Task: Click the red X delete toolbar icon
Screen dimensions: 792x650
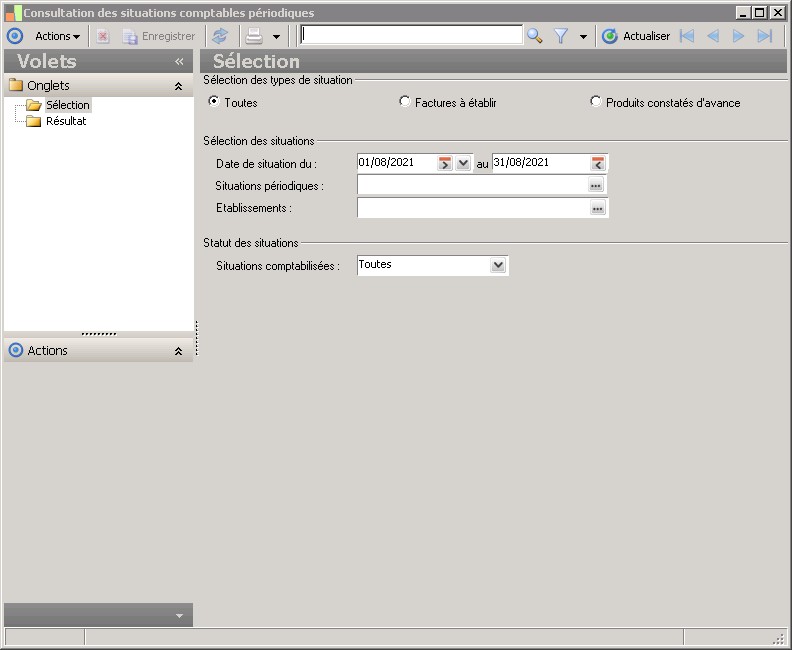Action: tap(103, 36)
